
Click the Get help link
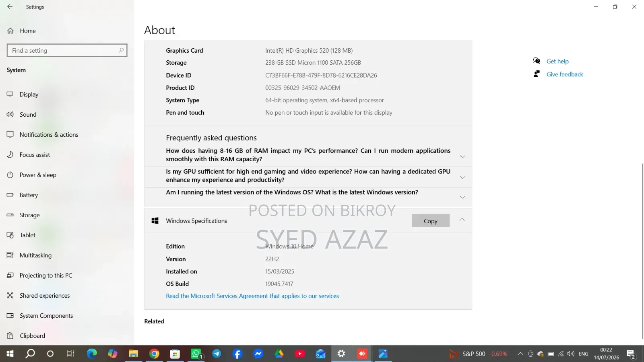(557, 61)
